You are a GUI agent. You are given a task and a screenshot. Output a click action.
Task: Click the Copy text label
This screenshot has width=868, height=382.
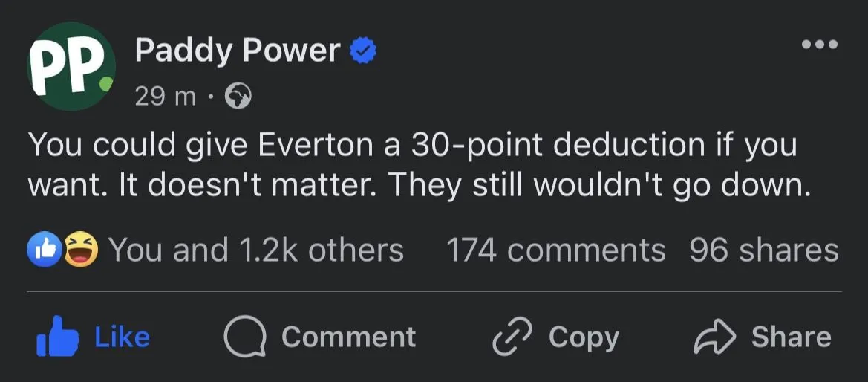click(584, 338)
